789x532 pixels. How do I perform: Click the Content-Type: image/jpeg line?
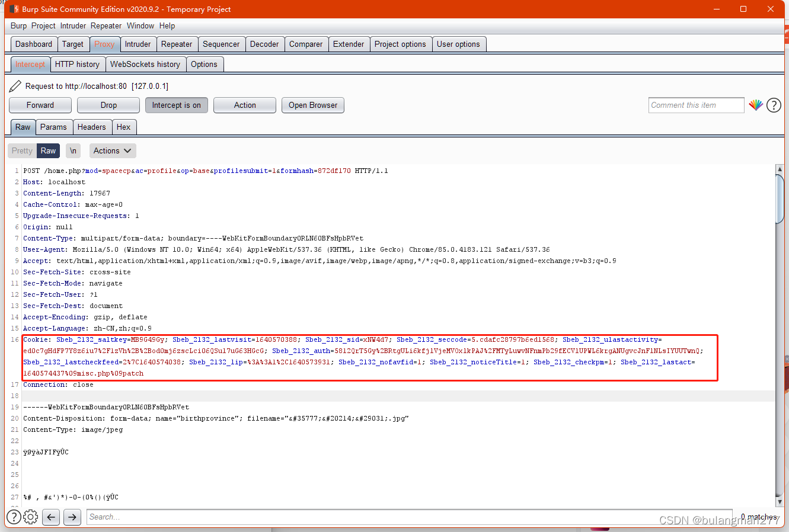point(73,430)
